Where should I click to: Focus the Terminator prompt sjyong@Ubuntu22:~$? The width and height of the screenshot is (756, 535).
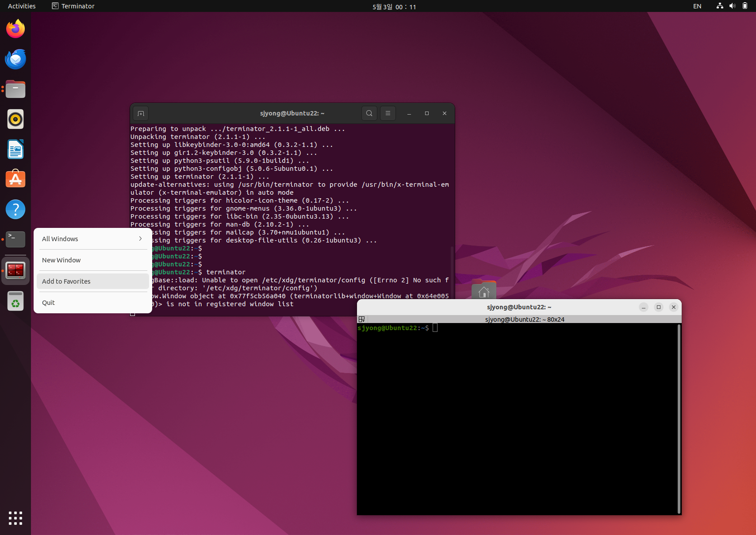click(393, 328)
